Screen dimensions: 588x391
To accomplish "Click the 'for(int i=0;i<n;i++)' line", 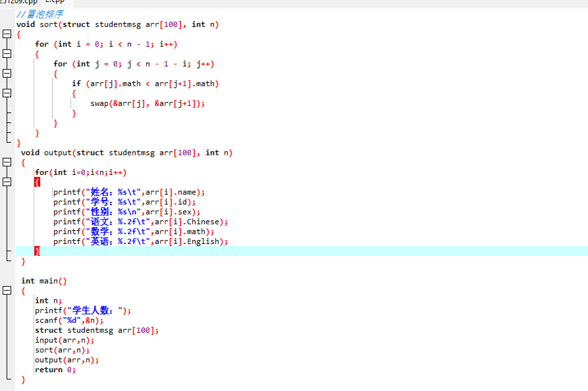I will click(81, 173).
